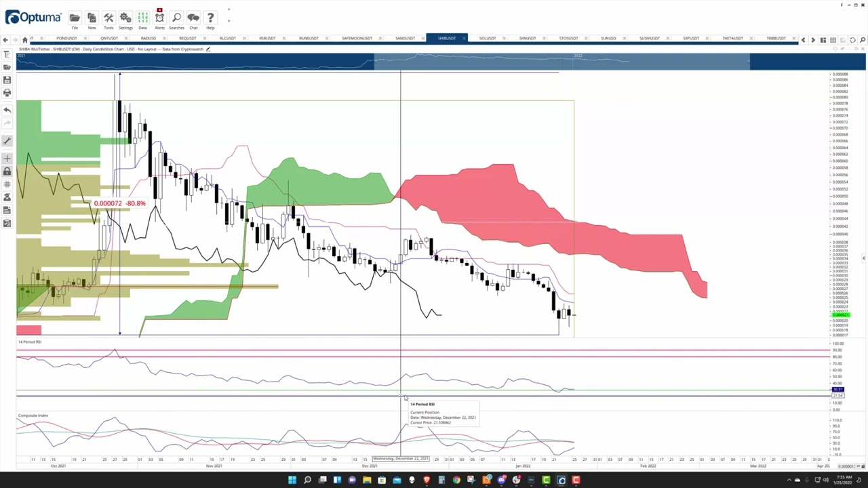Switch to the PONDUSDT tab
868x488 pixels.
pos(66,39)
